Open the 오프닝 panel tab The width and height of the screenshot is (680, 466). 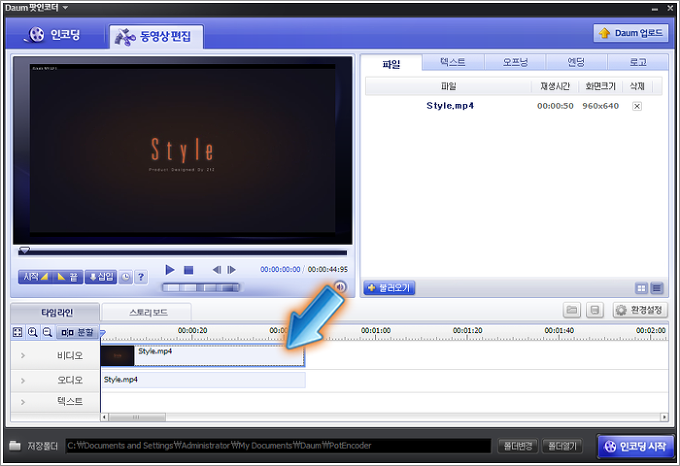(515, 62)
